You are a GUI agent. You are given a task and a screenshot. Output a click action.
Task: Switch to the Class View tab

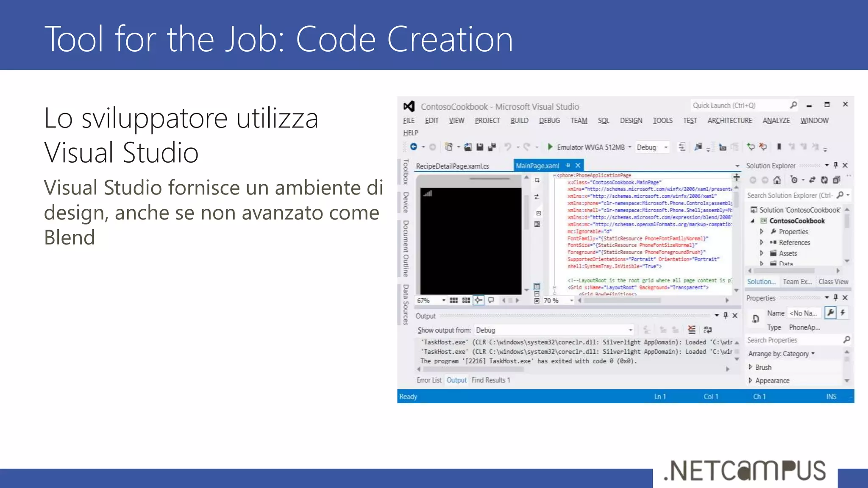833,282
